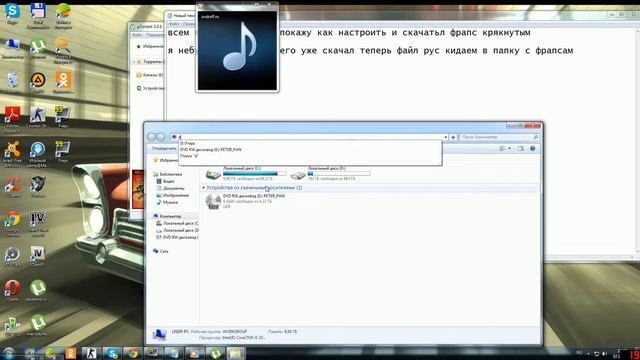Select the DVD RW дисковод (E:) drive tile
640x360 pixels.
click(x=245, y=201)
